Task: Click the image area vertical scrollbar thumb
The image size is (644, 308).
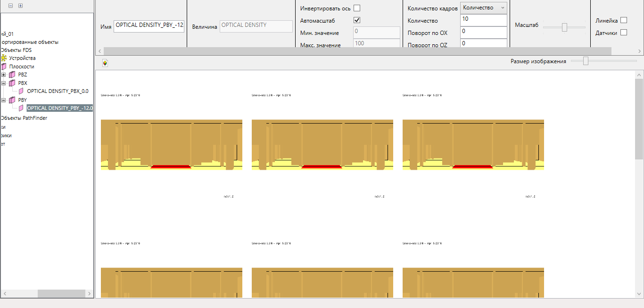Action: pyautogui.click(x=639, y=119)
